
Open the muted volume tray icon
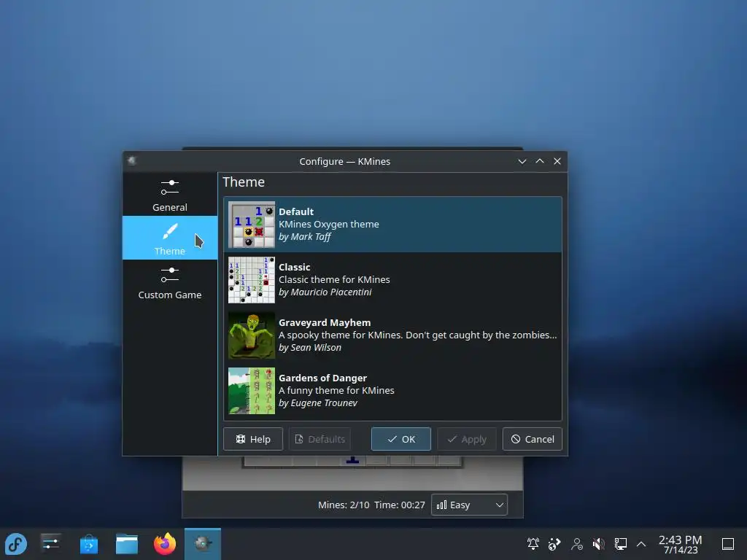click(599, 544)
